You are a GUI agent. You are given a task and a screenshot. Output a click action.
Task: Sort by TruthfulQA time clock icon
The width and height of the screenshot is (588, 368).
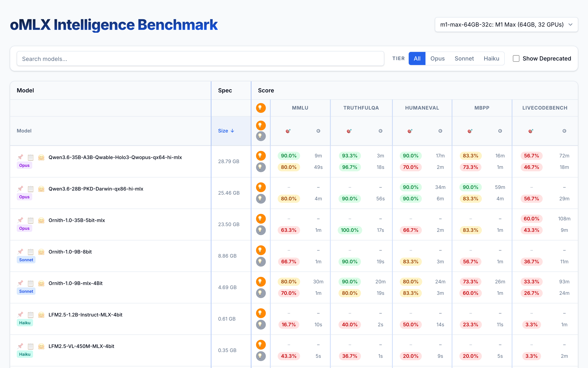pos(381,131)
